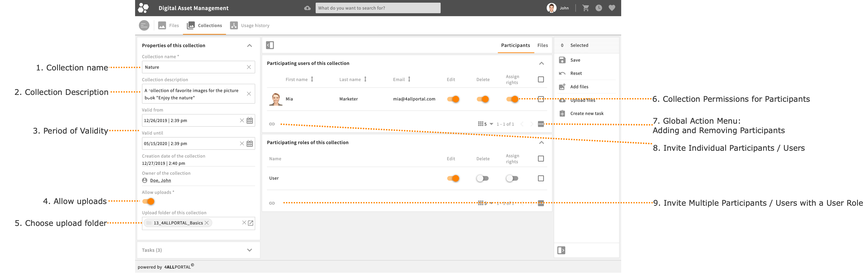Viewport: 868px width, 277px height.
Task: Click link icon under participating users
Action: coord(272,124)
